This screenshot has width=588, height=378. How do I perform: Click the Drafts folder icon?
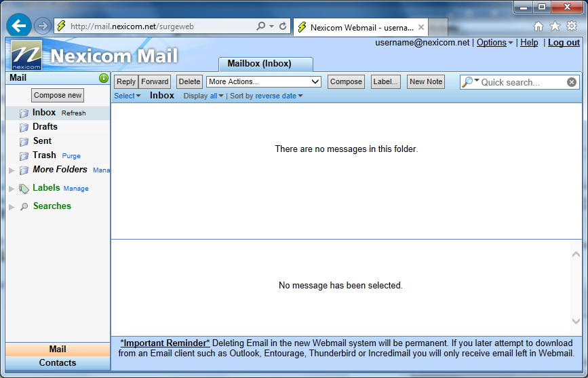point(24,128)
